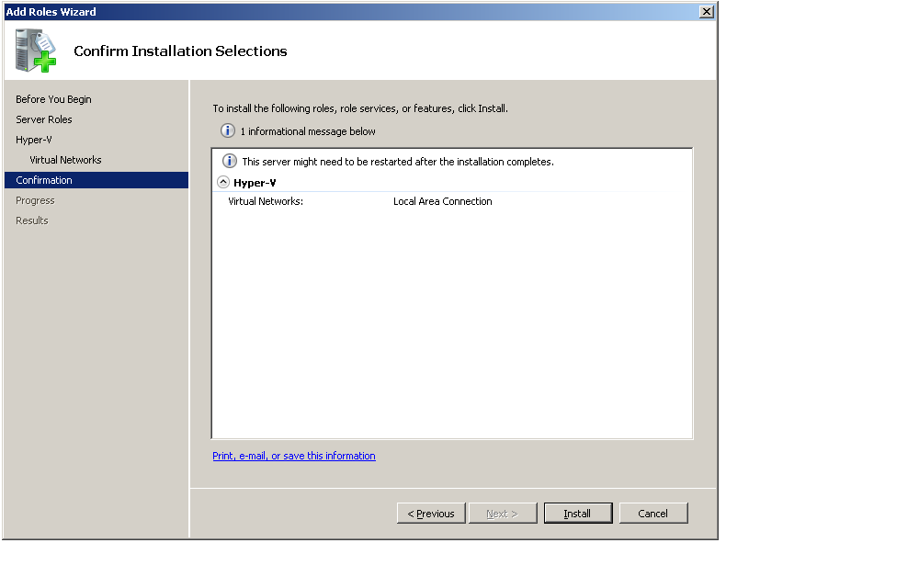Click the restart warning message text
This screenshot has width=919, height=588.
click(398, 162)
